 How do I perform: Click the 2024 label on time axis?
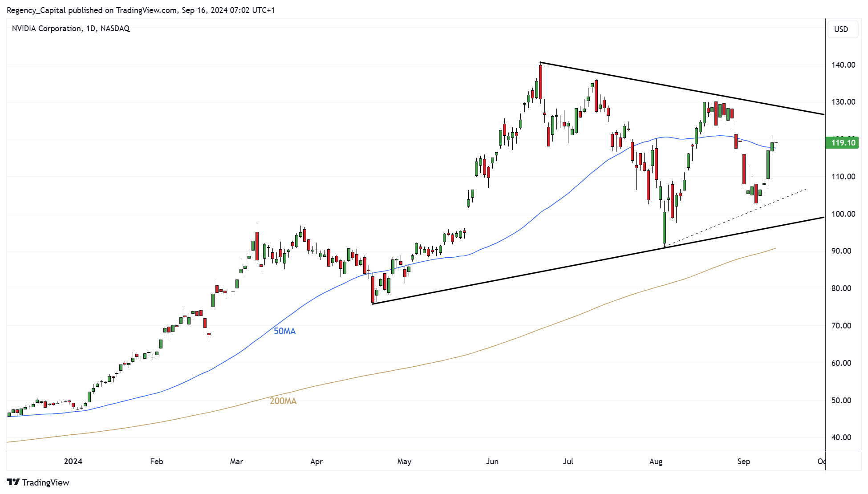click(x=73, y=462)
